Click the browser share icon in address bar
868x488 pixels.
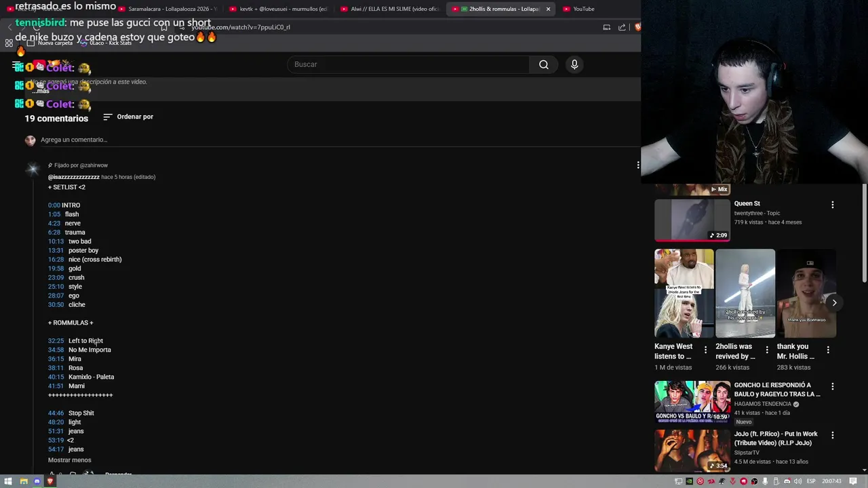[x=622, y=27]
